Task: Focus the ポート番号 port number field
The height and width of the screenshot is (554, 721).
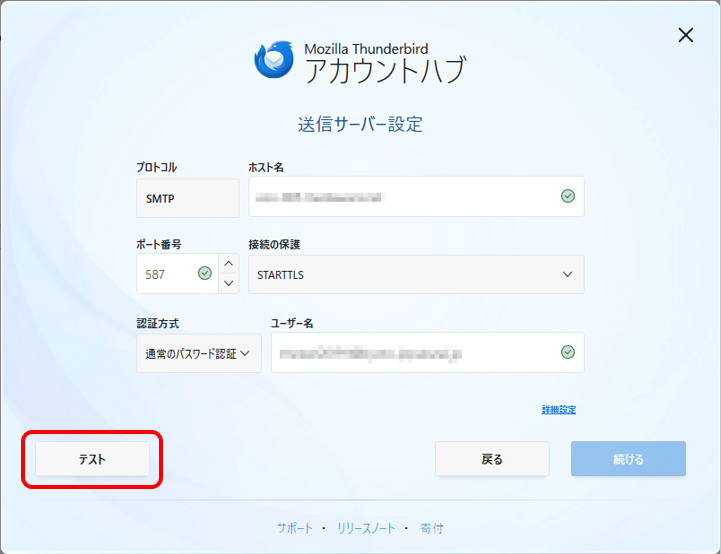Action: point(165,273)
